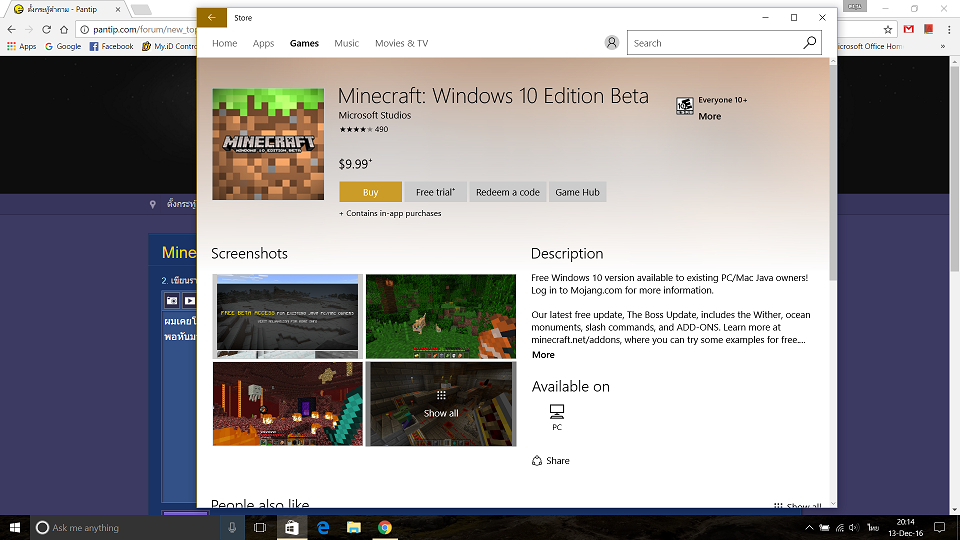Click the Contains in-app purchases note
This screenshot has height=540, width=960.
(390, 213)
